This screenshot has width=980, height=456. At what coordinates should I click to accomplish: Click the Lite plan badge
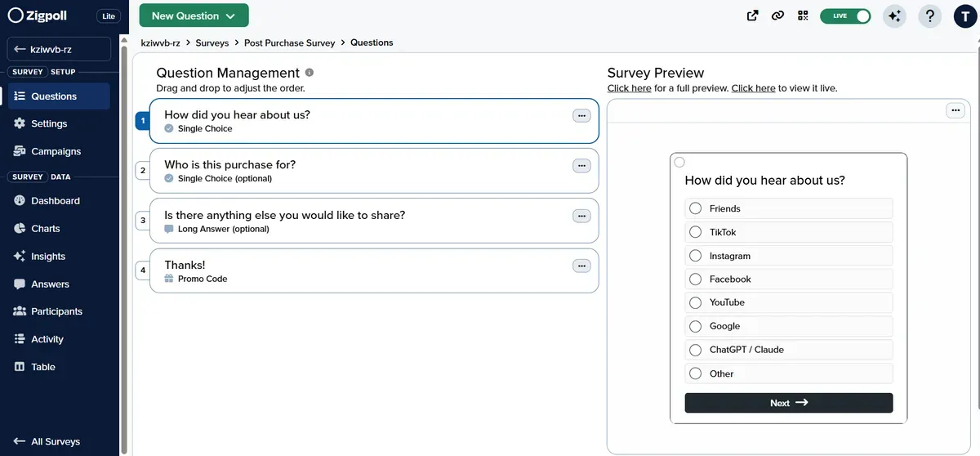click(109, 16)
